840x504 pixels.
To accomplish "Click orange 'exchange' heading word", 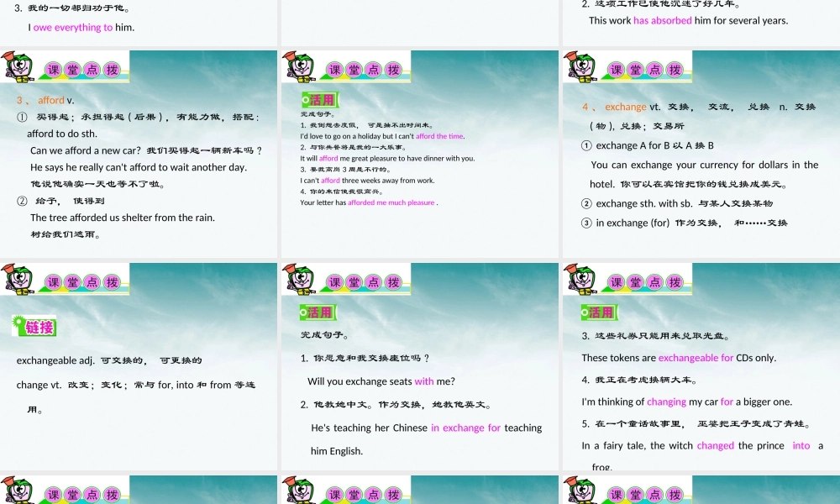I will (x=626, y=107).
